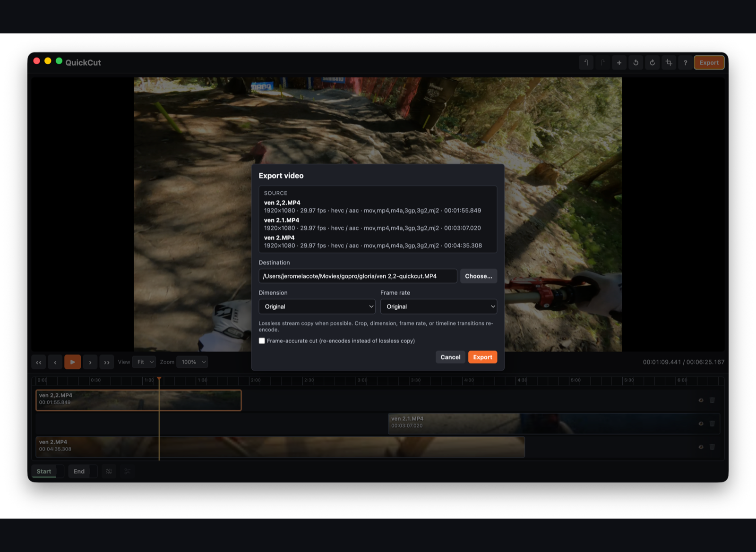Rotate the video clockwise
756x552 pixels.
tap(652, 62)
